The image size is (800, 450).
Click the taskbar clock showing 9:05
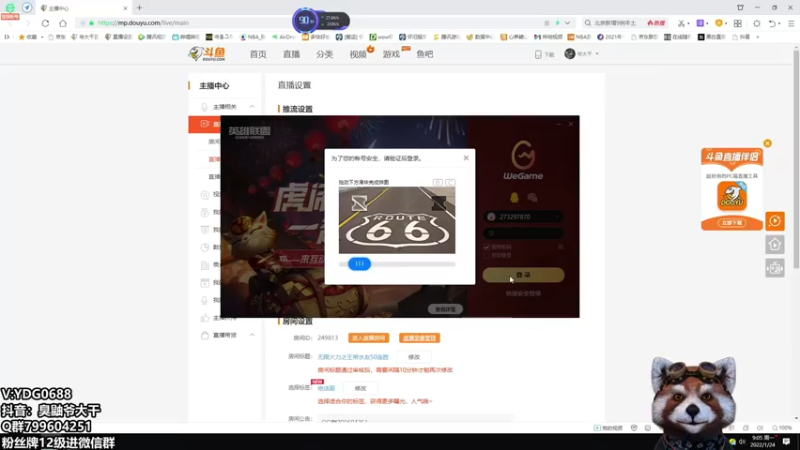point(763,442)
